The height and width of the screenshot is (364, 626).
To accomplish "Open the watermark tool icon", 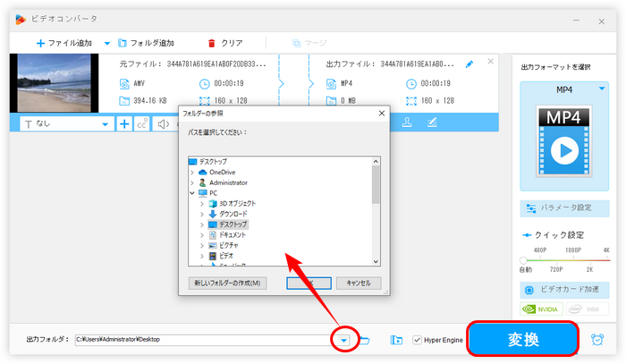I will [x=407, y=123].
